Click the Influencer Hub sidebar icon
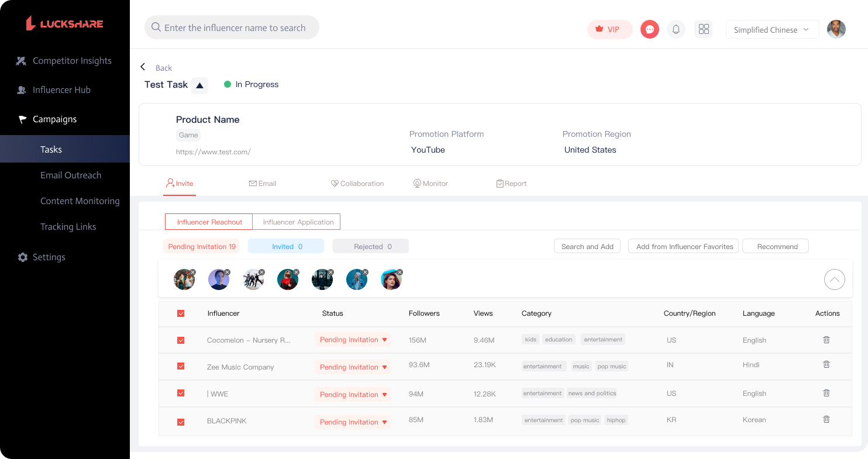The height and width of the screenshot is (459, 868). coord(22,90)
